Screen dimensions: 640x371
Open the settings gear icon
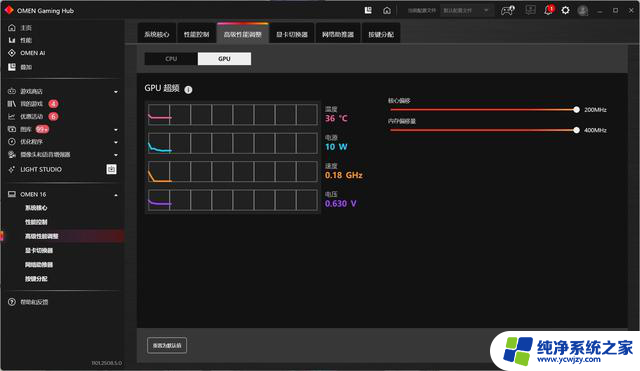(x=565, y=10)
